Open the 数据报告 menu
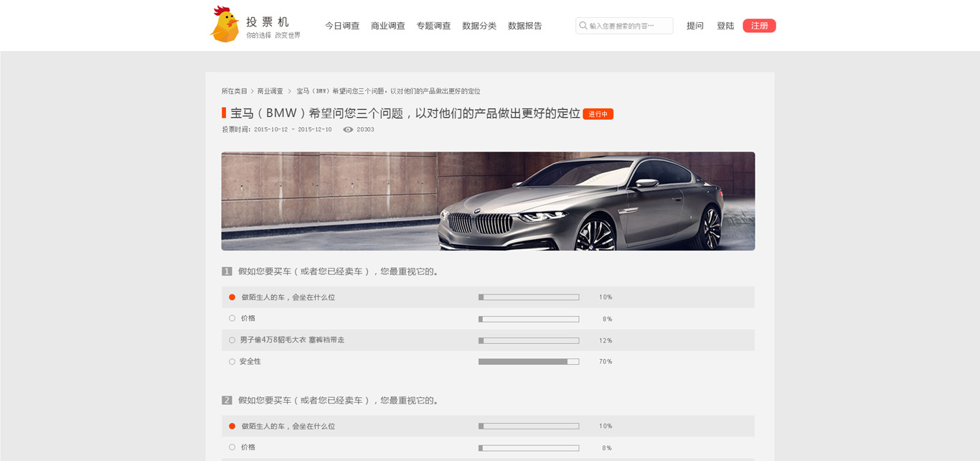The image size is (980, 461). (525, 26)
